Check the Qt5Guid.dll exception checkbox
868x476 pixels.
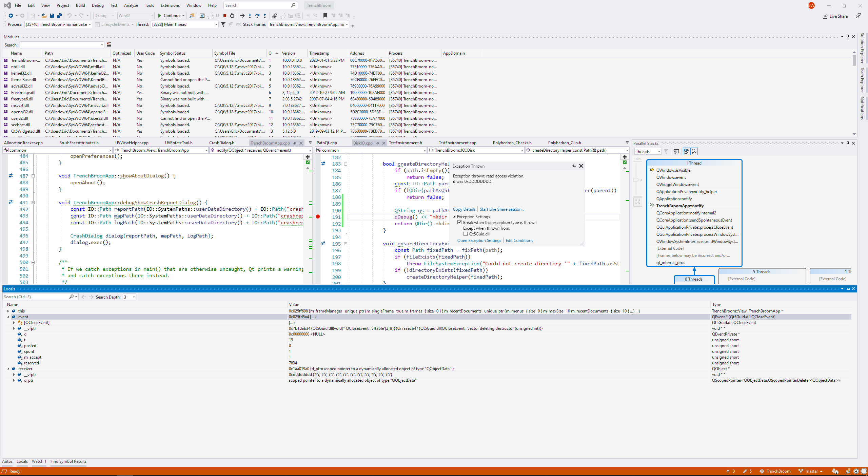(466, 234)
